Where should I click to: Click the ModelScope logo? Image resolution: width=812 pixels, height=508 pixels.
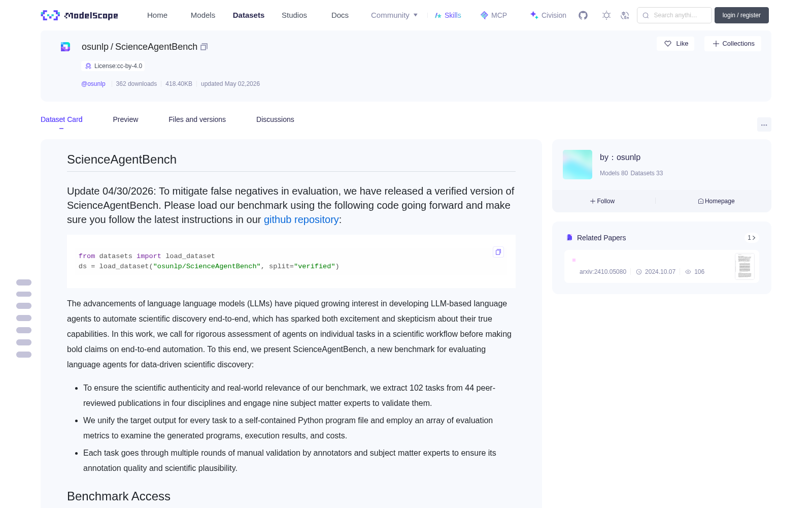point(80,15)
